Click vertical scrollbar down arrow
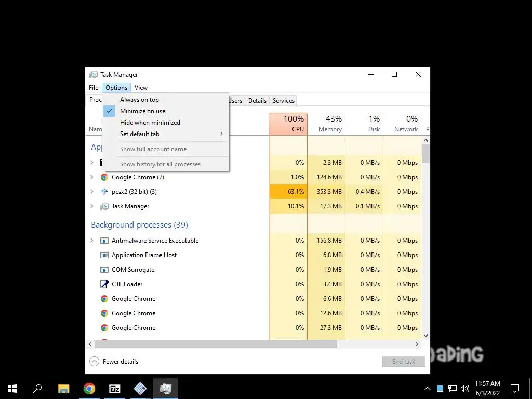 [426, 336]
